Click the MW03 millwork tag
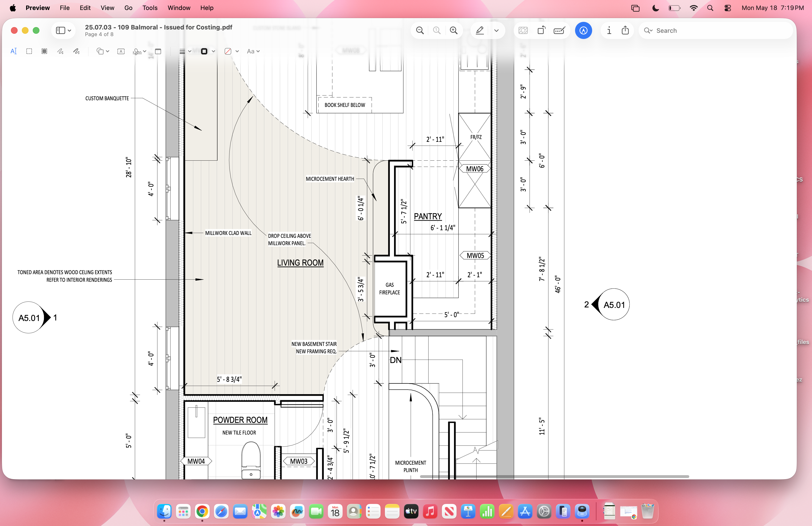Image resolution: width=812 pixels, height=526 pixels. 298,461
